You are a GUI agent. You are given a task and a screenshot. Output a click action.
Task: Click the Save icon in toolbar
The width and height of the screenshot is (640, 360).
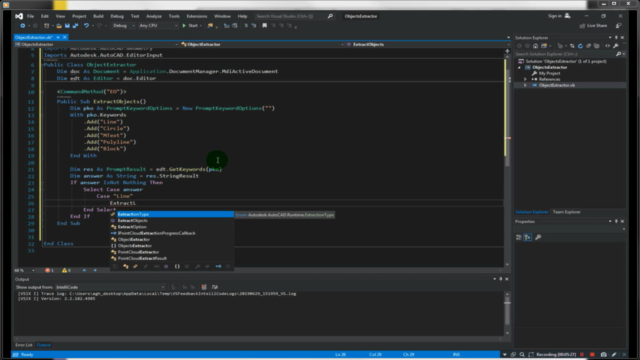67,26
